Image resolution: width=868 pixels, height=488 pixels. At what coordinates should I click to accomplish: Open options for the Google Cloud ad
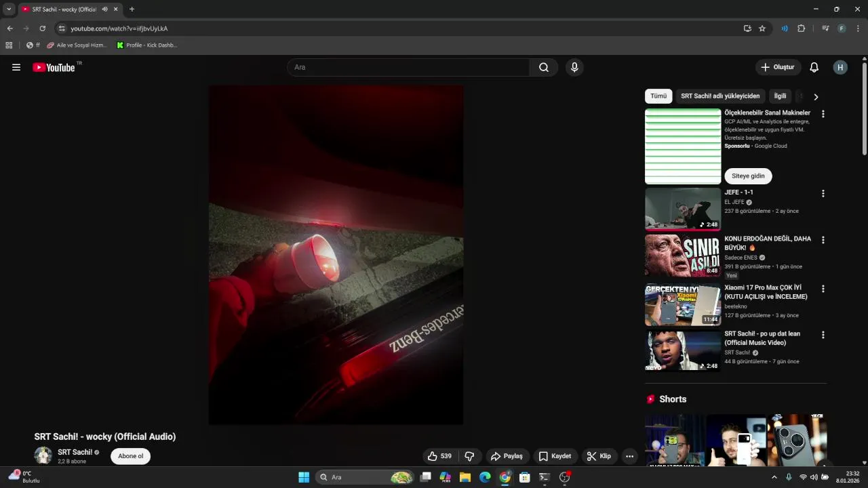pyautogui.click(x=823, y=114)
